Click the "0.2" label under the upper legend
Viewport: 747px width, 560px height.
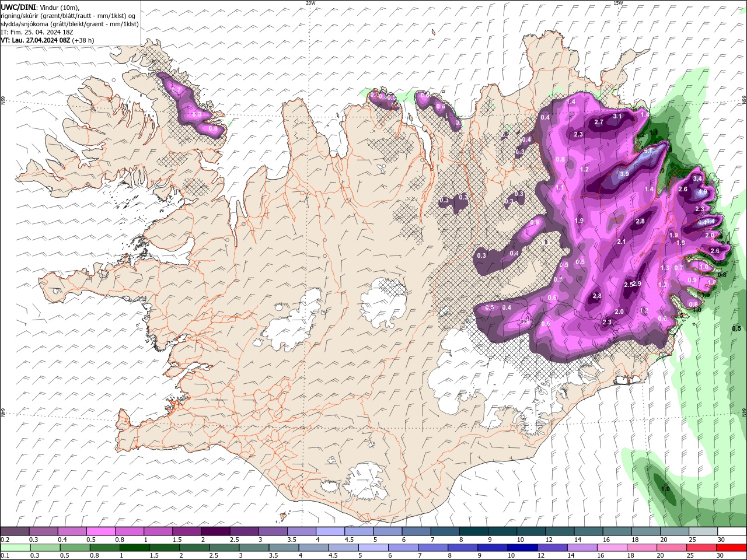(5, 540)
